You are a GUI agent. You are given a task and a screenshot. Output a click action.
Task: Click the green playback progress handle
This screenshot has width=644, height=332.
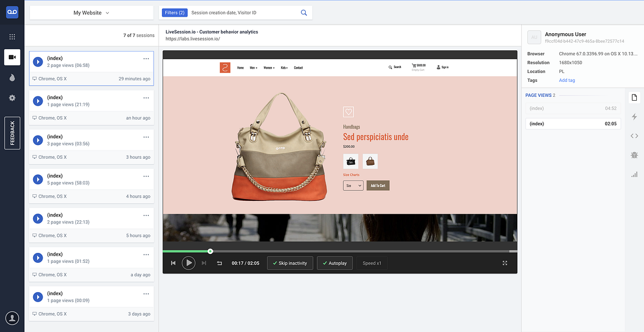pos(210,251)
